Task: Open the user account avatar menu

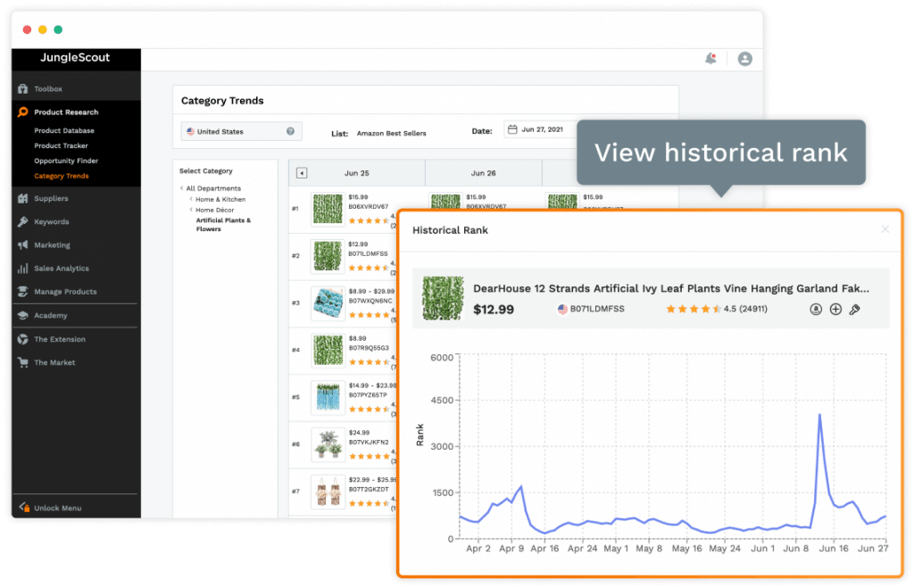Action: coord(744,59)
